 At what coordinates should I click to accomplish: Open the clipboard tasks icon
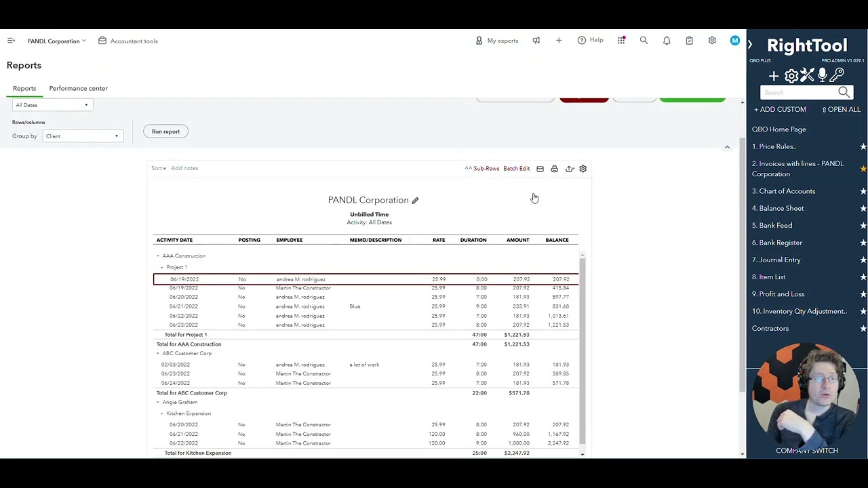689,41
